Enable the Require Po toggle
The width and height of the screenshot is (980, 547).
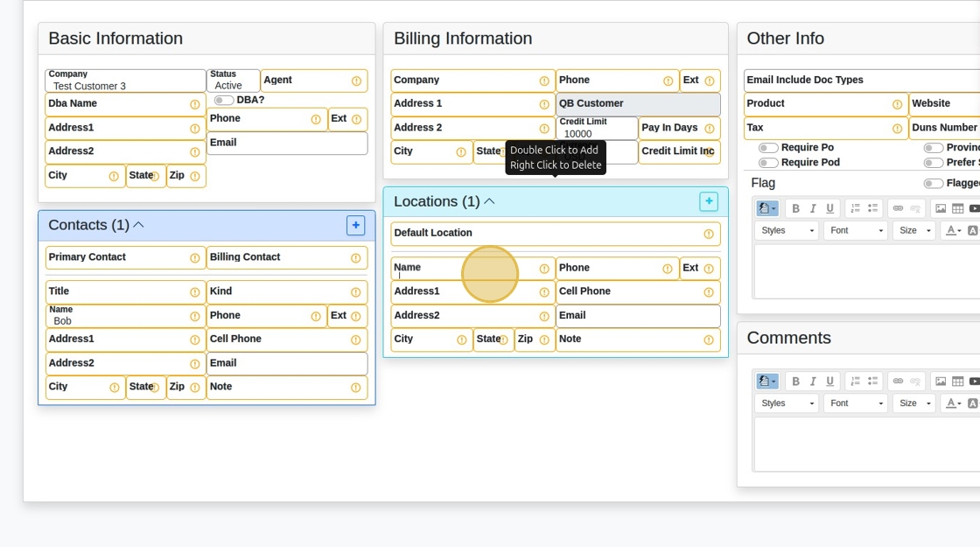point(768,148)
